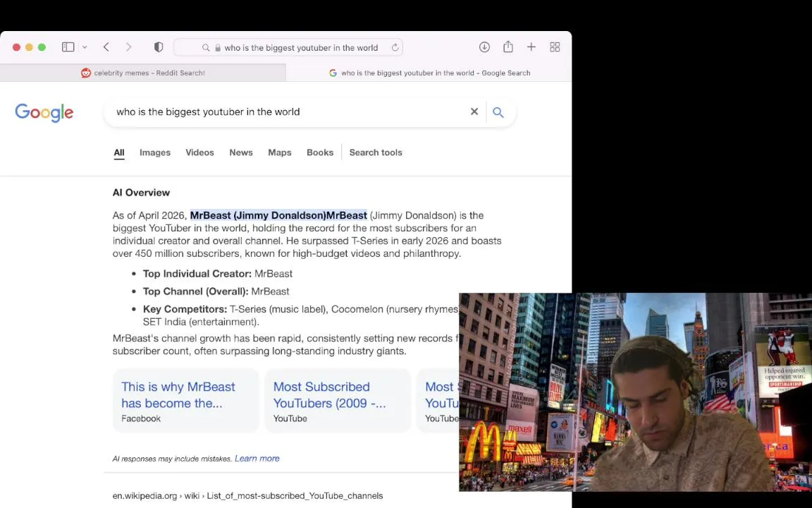The height and width of the screenshot is (508, 812).
Task: Switch to the celebrity memes Reddit tab
Action: 143,73
